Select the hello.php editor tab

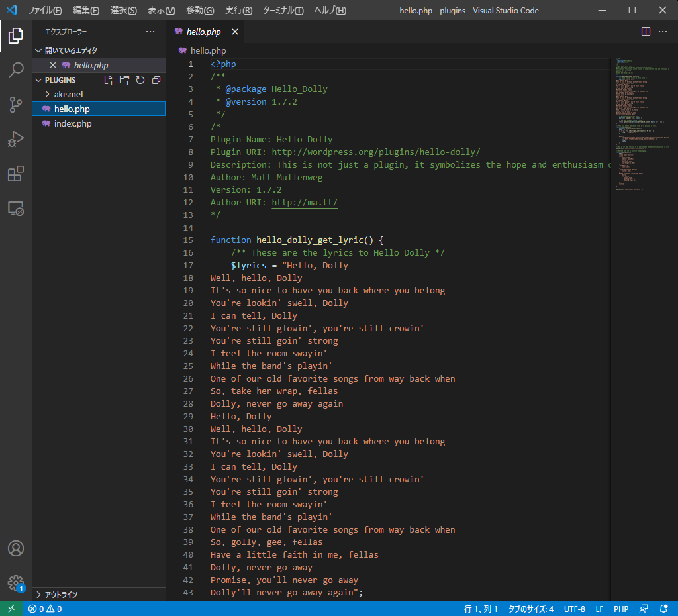coord(205,32)
